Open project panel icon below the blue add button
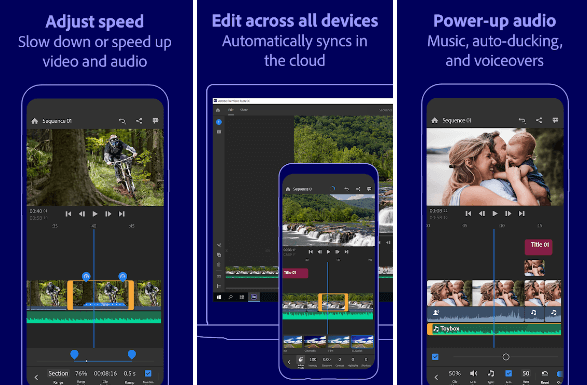 click(x=219, y=132)
